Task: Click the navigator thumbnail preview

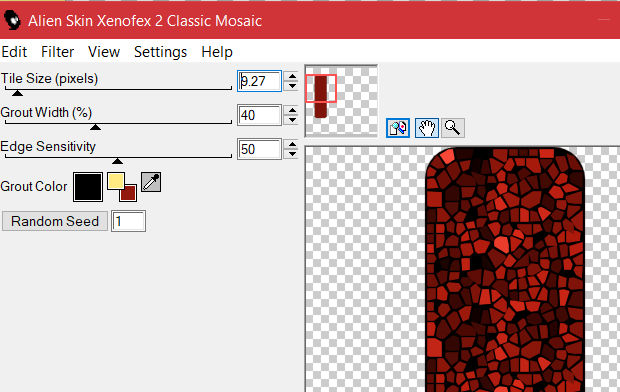Action: click(341, 101)
